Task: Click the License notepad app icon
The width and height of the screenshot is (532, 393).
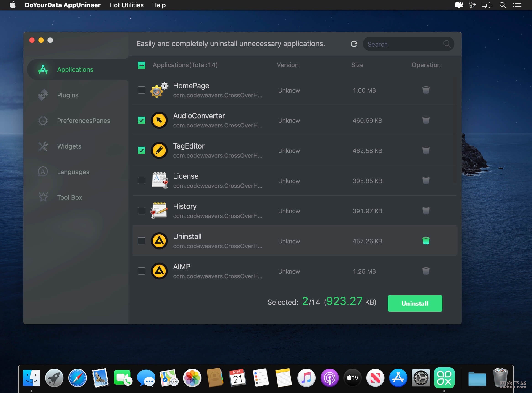Action: [160, 180]
